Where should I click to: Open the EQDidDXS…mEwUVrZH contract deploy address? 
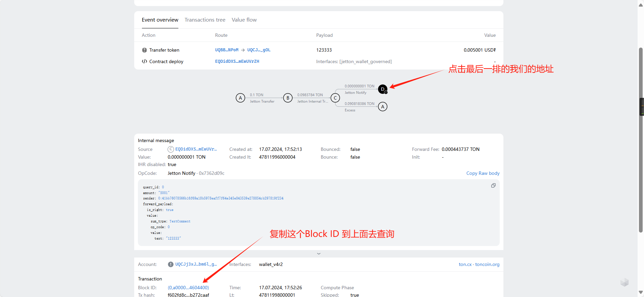pyautogui.click(x=237, y=61)
